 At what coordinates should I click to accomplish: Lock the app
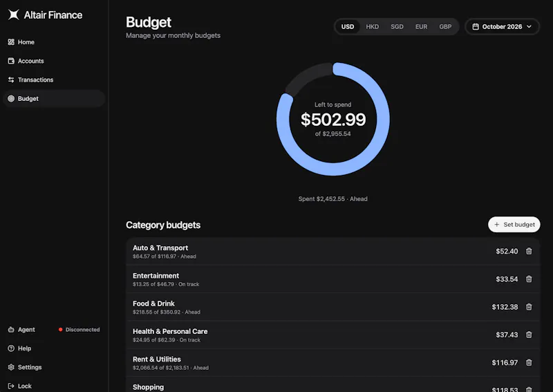(x=54, y=386)
